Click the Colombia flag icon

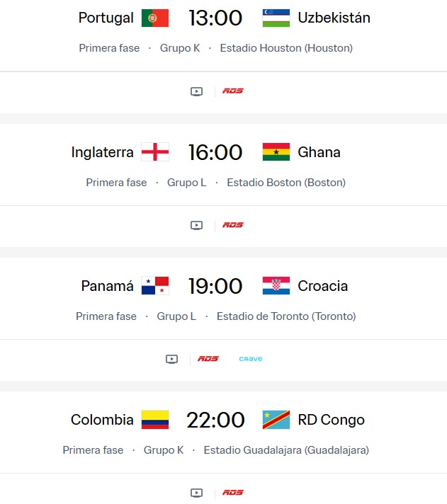tap(155, 420)
